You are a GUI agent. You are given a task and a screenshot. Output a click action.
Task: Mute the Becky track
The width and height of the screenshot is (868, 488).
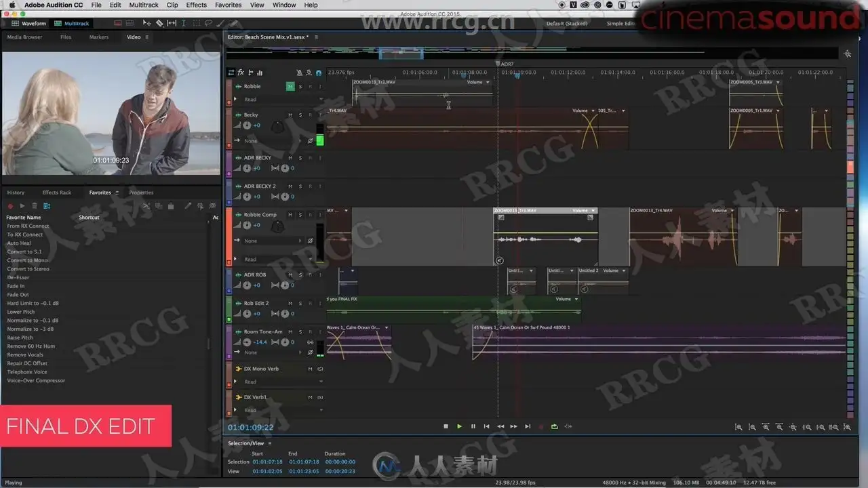(290, 115)
